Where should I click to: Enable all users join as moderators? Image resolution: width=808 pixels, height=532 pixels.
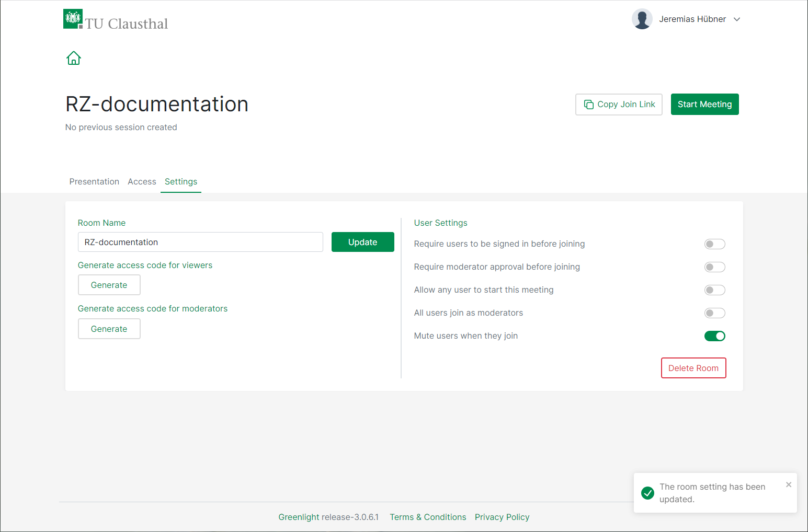click(714, 313)
